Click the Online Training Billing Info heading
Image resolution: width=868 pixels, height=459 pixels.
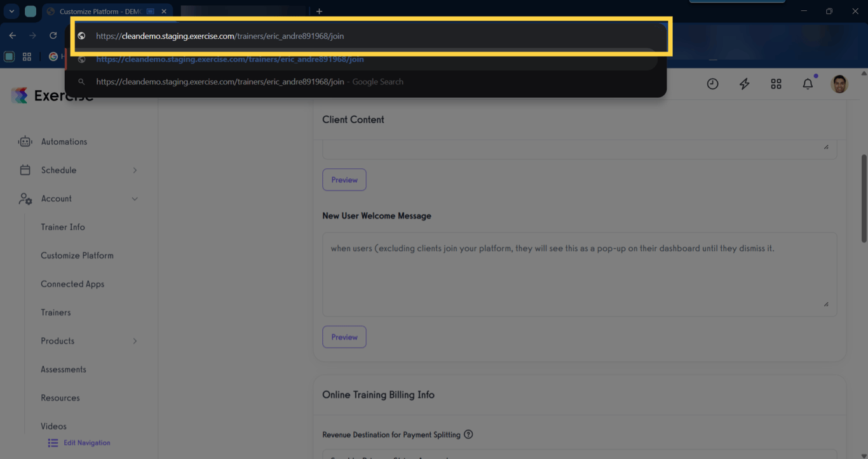[378, 395]
